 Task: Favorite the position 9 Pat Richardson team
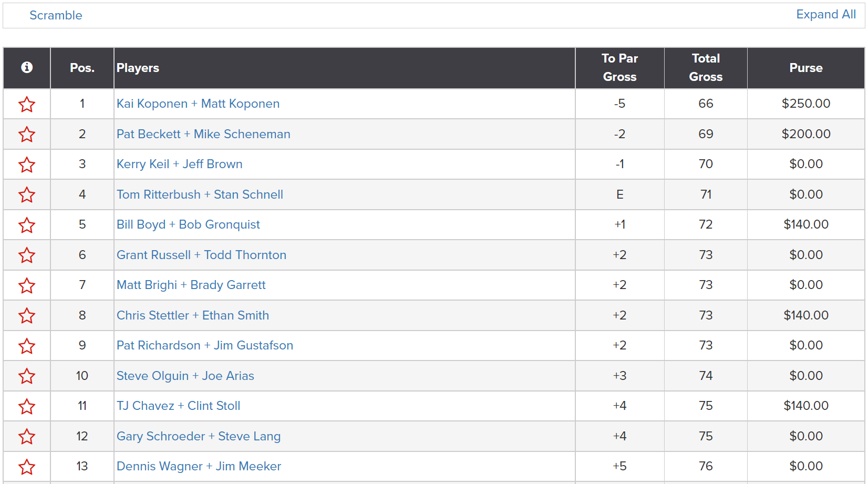tap(27, 346)
